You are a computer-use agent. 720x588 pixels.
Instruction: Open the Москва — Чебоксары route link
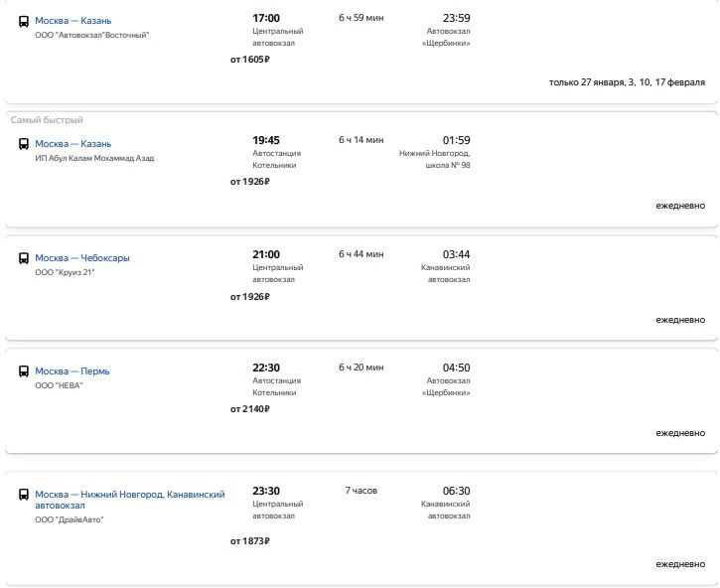pos(82,258)
